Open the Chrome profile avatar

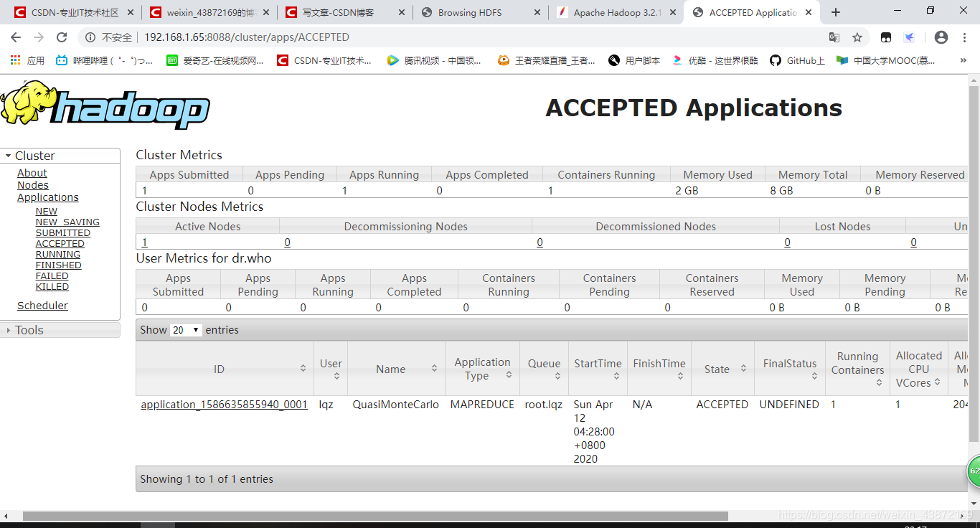click(x=941, y=37)
